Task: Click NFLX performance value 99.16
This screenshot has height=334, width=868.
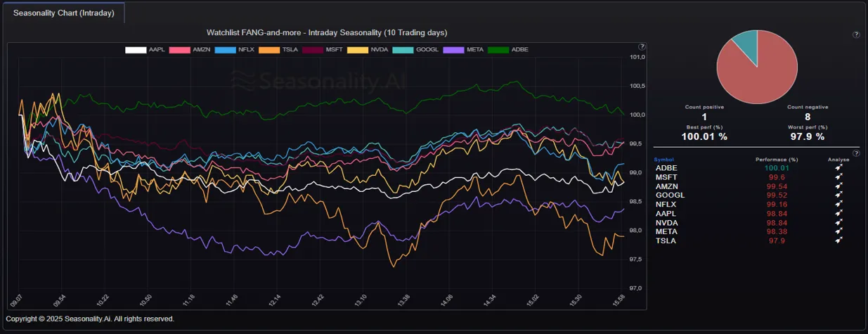Action: [777, 205]
